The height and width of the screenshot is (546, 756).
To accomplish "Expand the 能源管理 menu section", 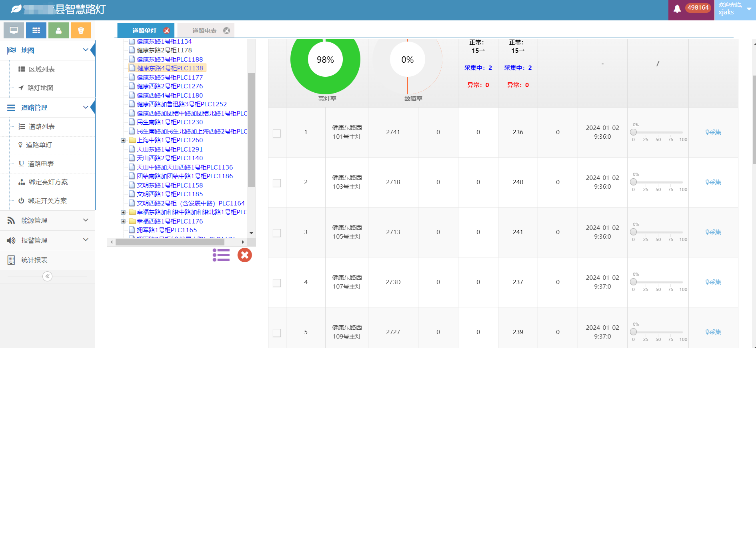I will click(85, 220).
